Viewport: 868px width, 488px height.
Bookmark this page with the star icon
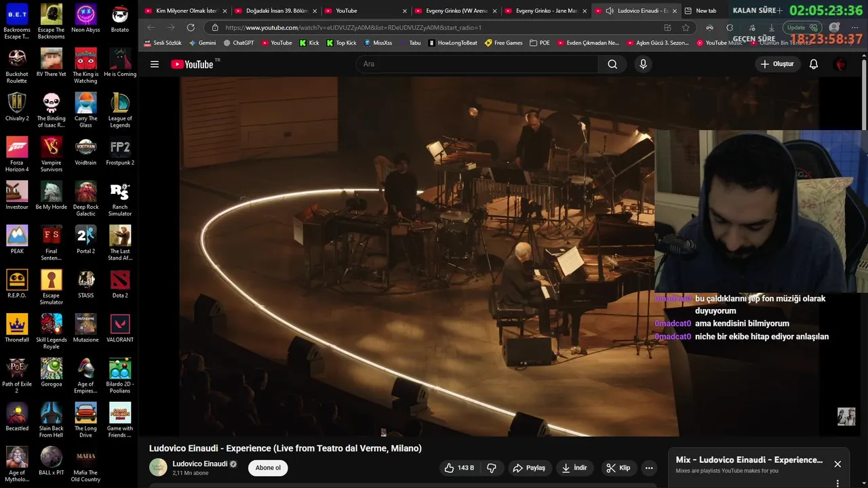pos(686,28)
